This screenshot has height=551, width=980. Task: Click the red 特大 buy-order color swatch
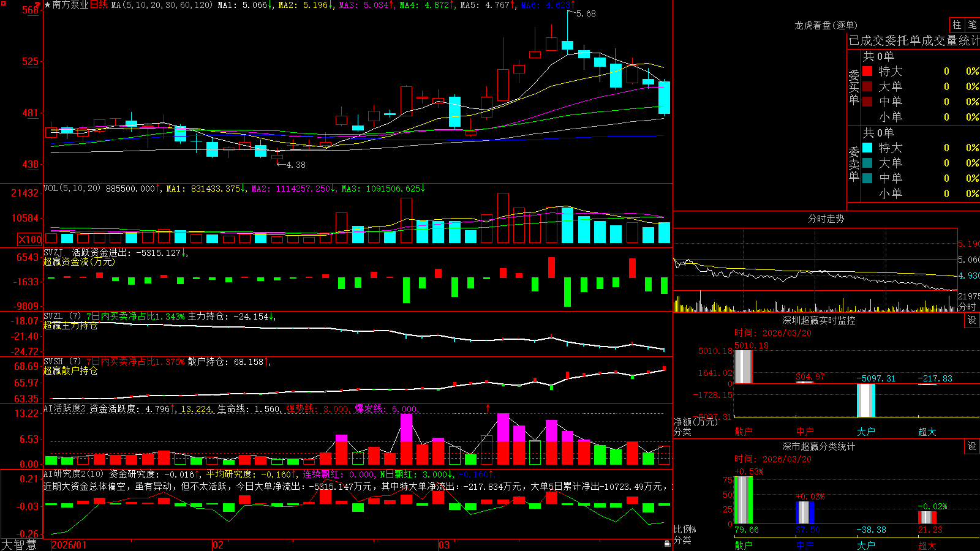(867, 71)
